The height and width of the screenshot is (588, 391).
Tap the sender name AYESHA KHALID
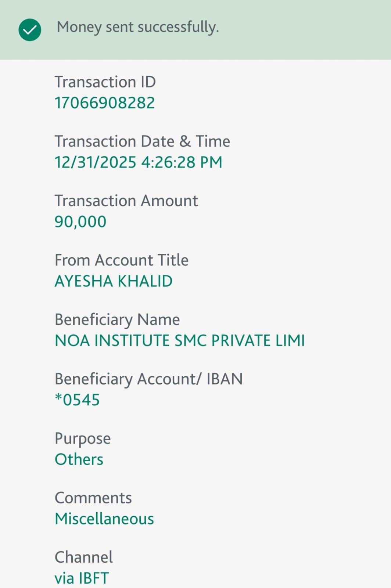114,281
